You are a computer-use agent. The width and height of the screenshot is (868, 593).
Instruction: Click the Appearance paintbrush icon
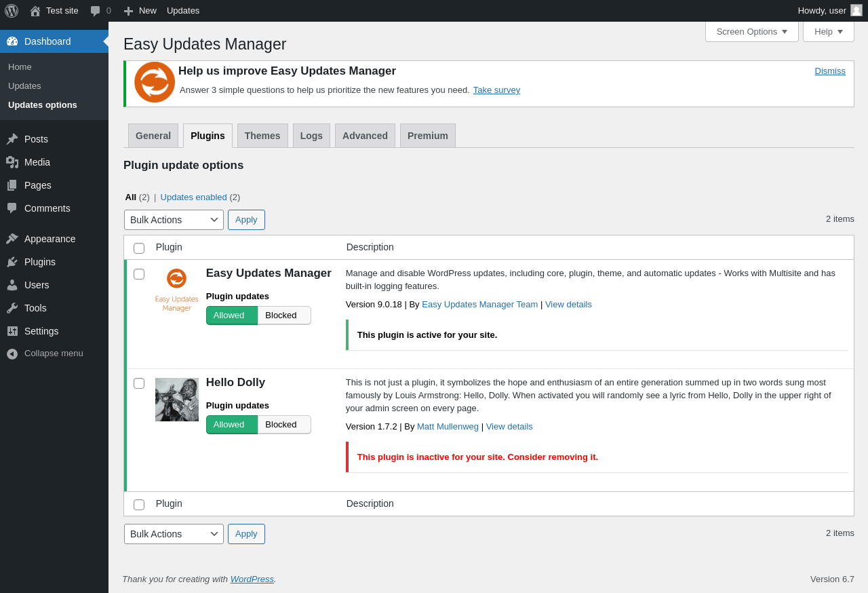pos(12,239)
